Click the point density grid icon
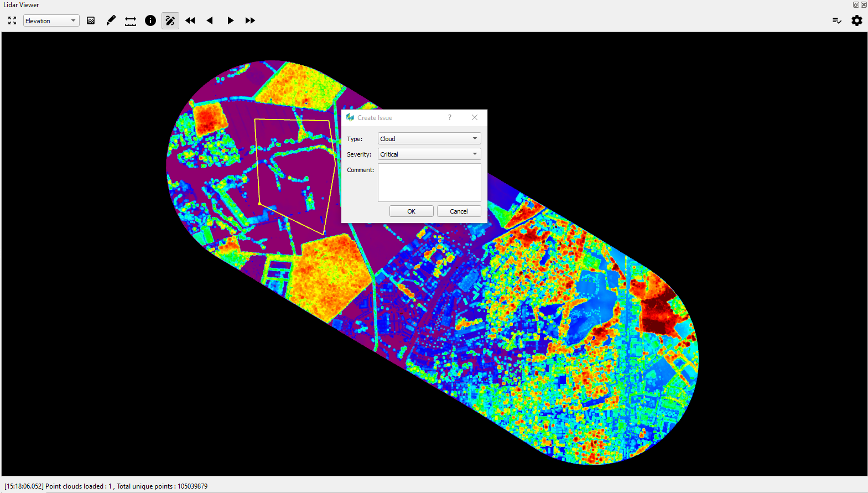Screen dimensions: 868x493 [x=91, y=20]
